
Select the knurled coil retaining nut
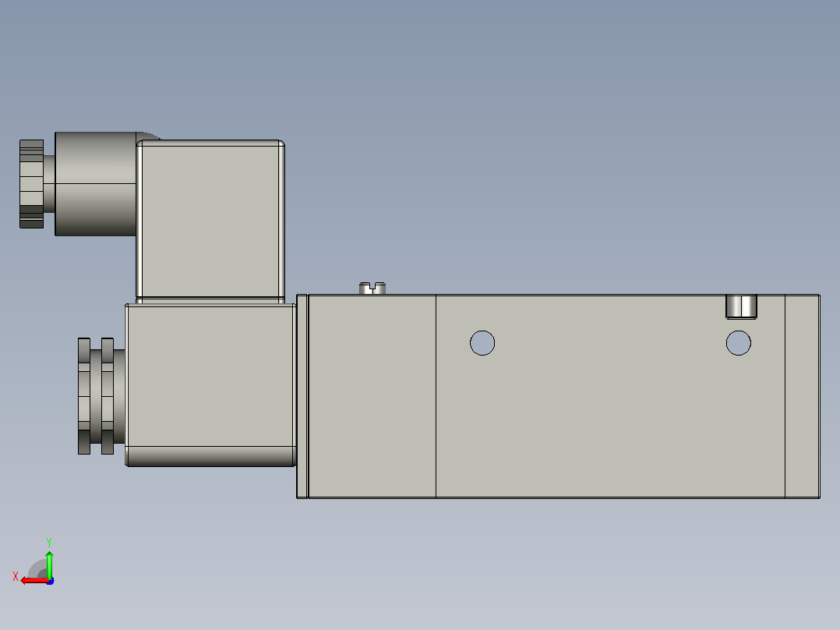coord(96,396)
